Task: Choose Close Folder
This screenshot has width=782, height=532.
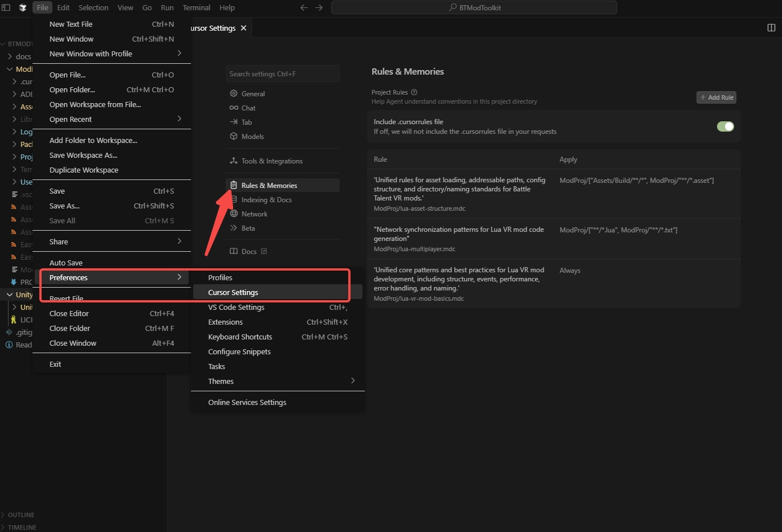Action: 112,328
